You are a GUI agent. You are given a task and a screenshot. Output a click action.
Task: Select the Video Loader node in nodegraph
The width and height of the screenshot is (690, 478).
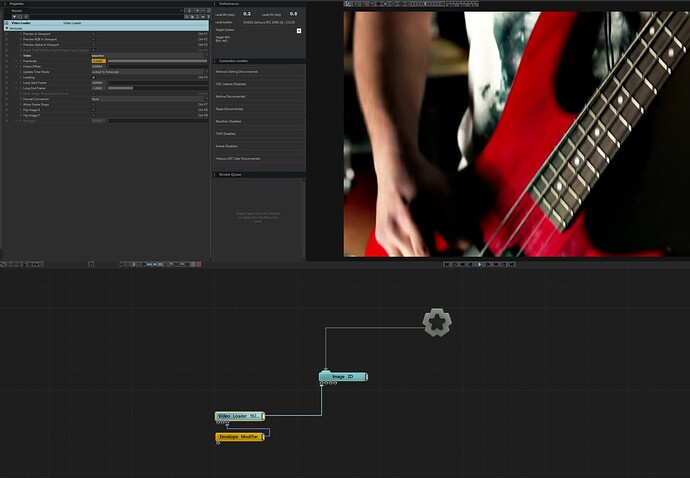[240, 416]
